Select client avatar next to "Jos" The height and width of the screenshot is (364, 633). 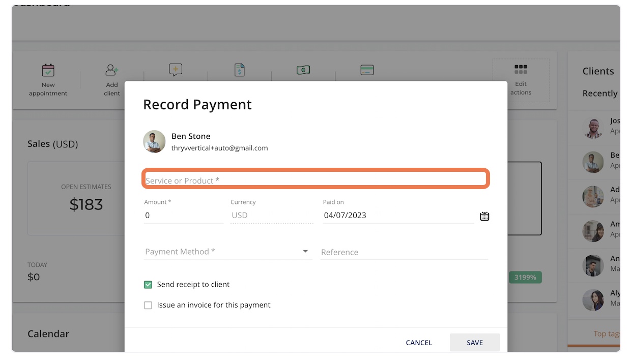pos(593,128)
